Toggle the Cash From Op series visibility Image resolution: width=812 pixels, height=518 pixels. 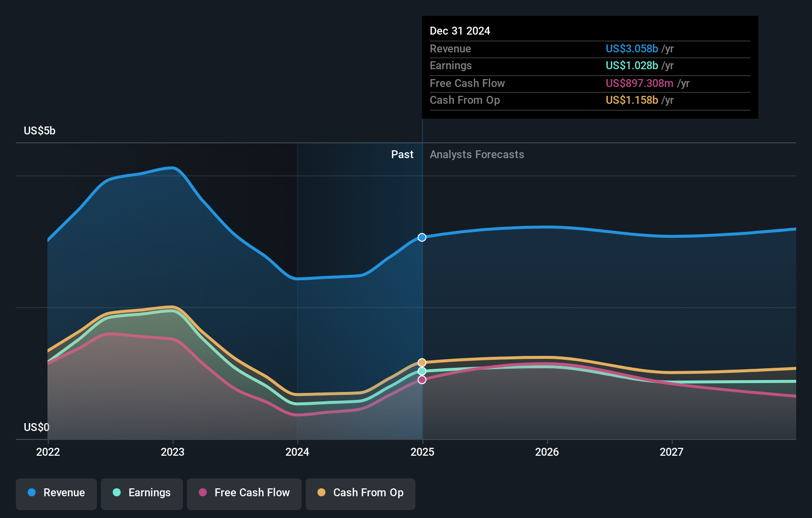pyautogui.click(x=361, y=493)
